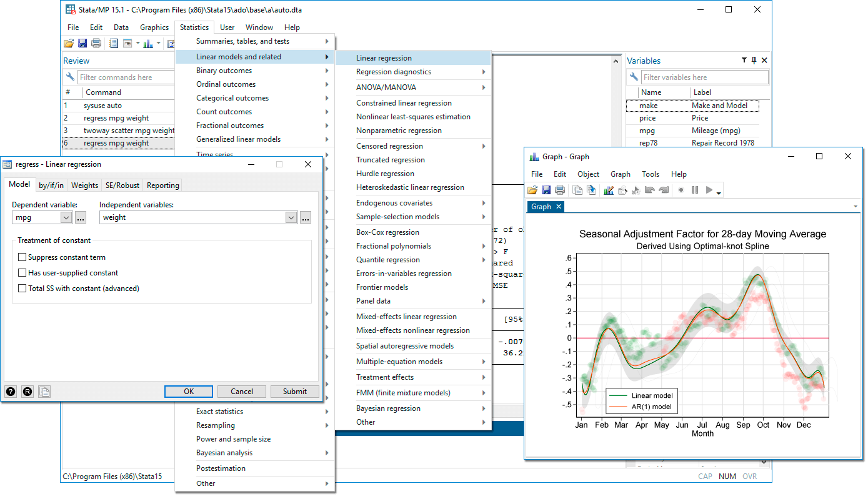Open the Reporting tab in regress dialog
The image size is (868, 504).
point(163,185)
